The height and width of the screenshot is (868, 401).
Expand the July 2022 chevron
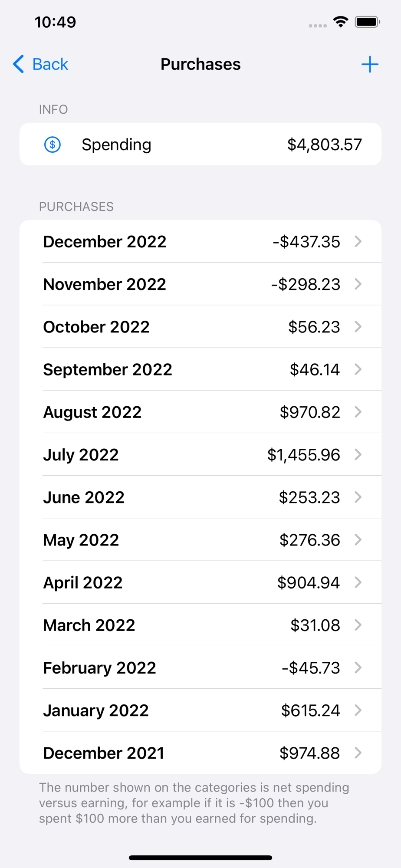click(x=358, y=454)
